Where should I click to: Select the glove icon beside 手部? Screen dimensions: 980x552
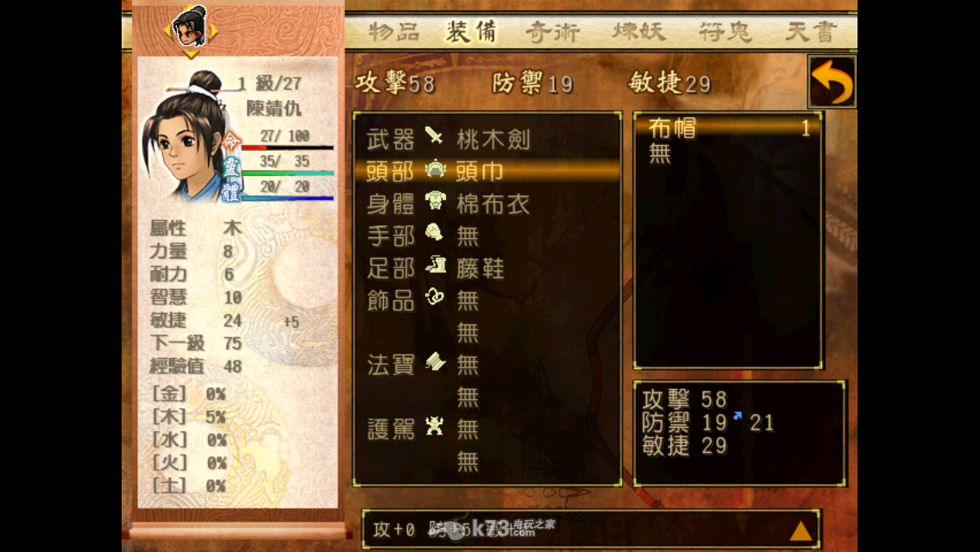click(x=435, y=233)
